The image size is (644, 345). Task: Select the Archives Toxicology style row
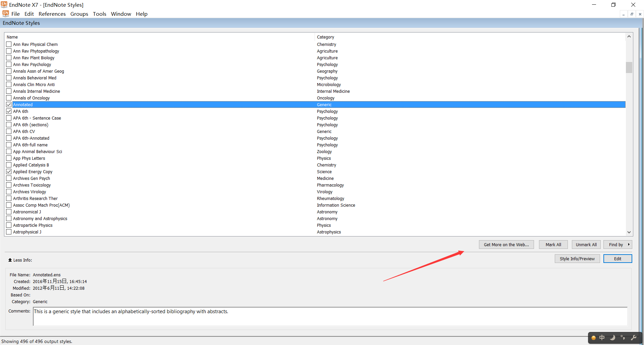coord(315,185)
